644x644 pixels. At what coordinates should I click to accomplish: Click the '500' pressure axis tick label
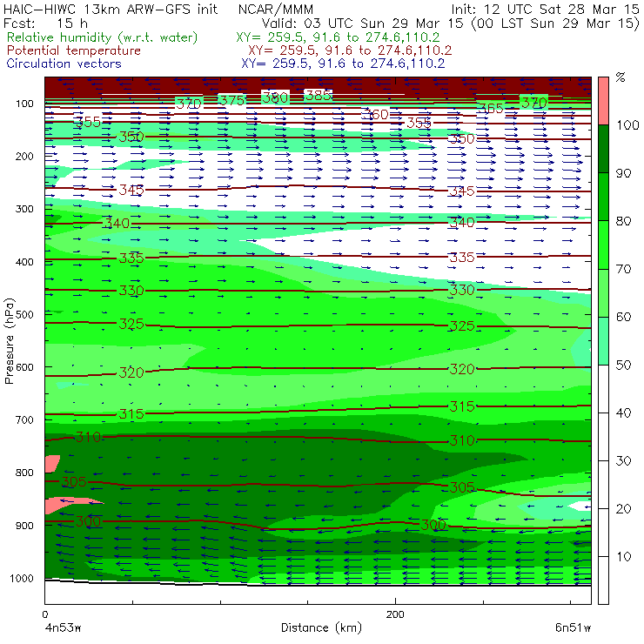coord(24,315)
